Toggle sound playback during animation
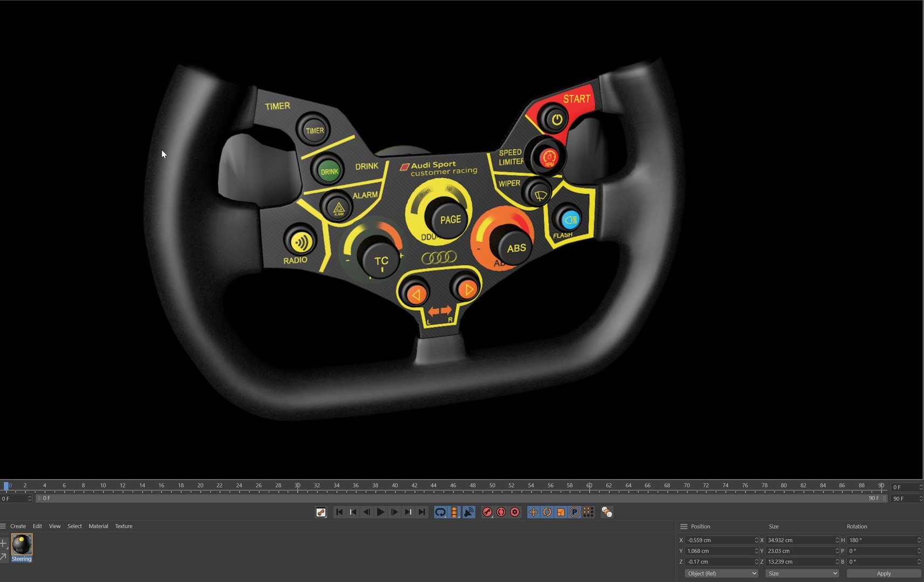This screenshot has height=582, width=924. click(469, 512)
